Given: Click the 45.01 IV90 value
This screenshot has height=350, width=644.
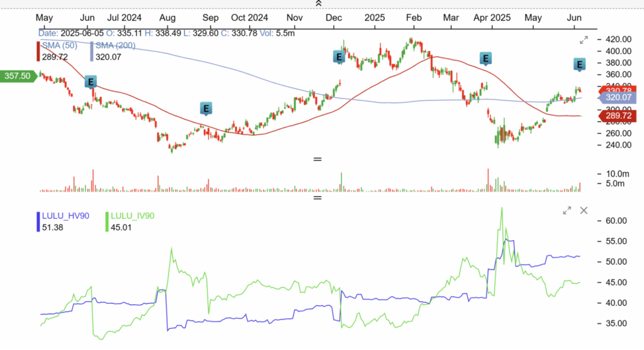Looking at the screenshot, I should [x=121, y=227].
